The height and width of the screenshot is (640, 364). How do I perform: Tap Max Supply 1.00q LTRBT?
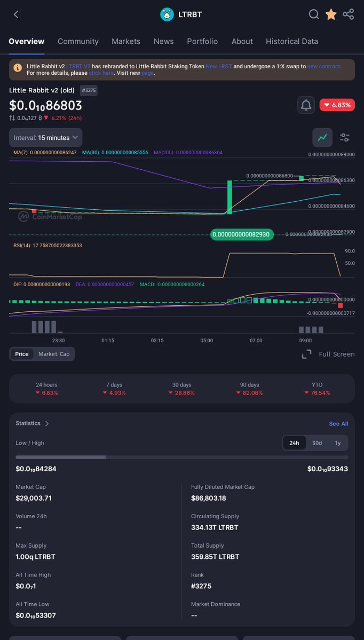pos(36,557)
